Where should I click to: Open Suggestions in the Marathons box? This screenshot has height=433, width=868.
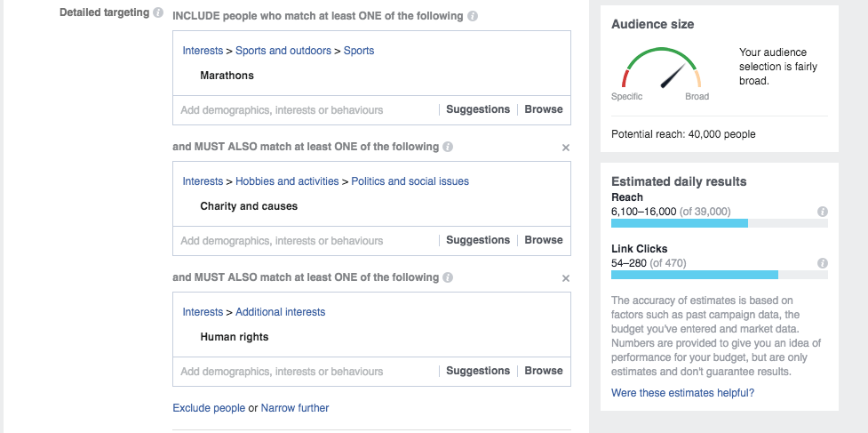point(478,109)
